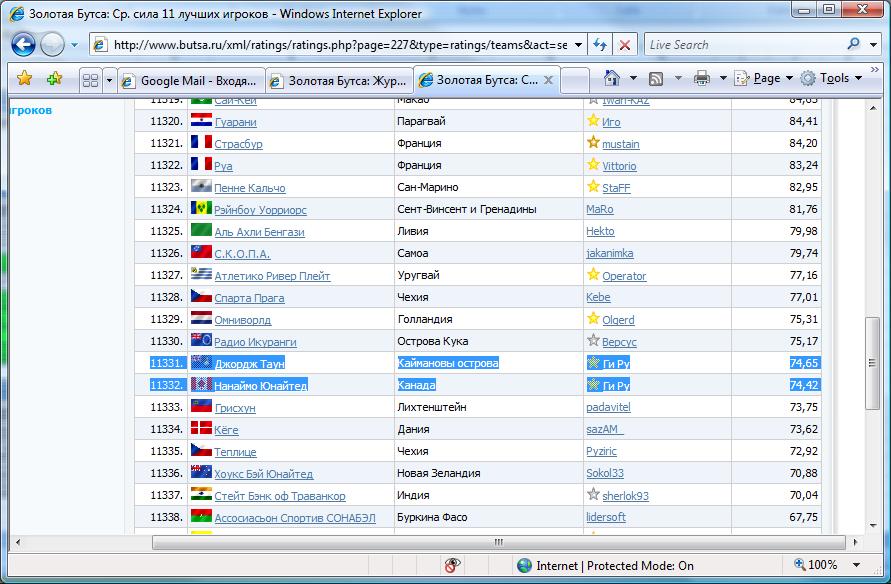This screenshot has width=891, height=584.
Task: Open the Quick Tabs thumbnail view
Action: [x=90, y=79]
